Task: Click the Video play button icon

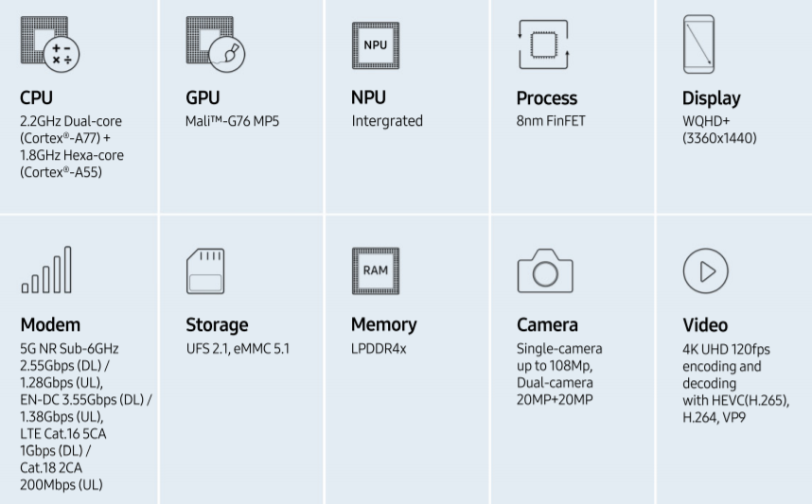Action: pyautogui.click(x=706, y=271)
